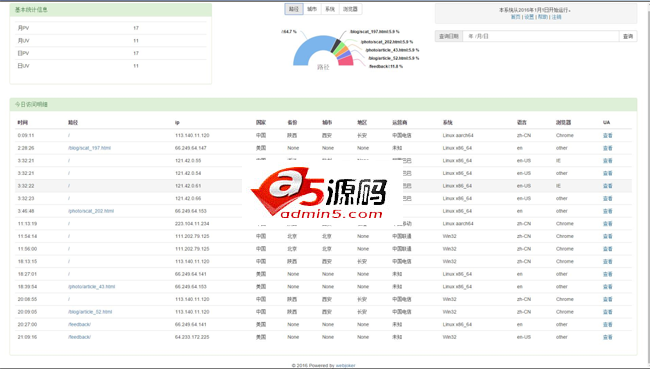The image size is (650, 369).
Task: Open the /photo/scat_202.html path link
Action: [91, 211]
